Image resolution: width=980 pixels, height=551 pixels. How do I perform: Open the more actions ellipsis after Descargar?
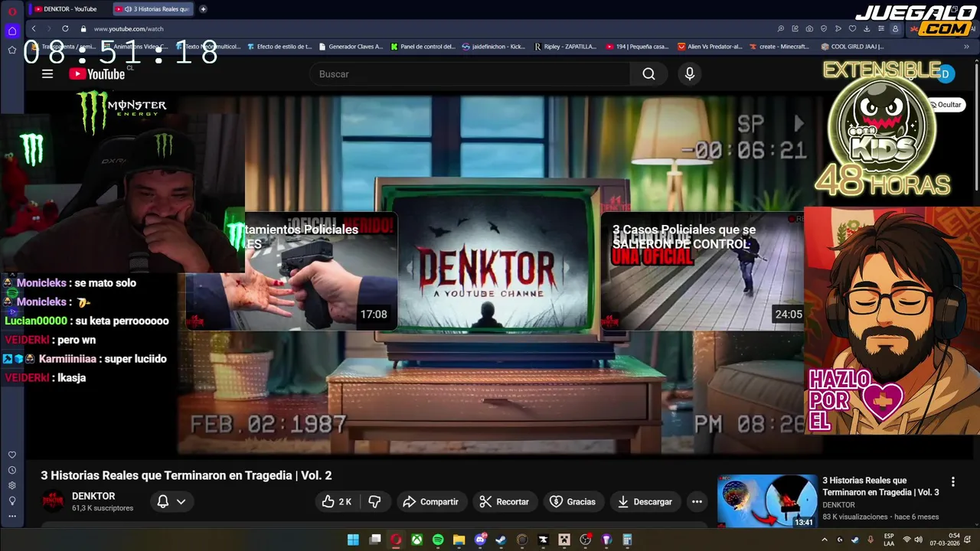(697, 501)
